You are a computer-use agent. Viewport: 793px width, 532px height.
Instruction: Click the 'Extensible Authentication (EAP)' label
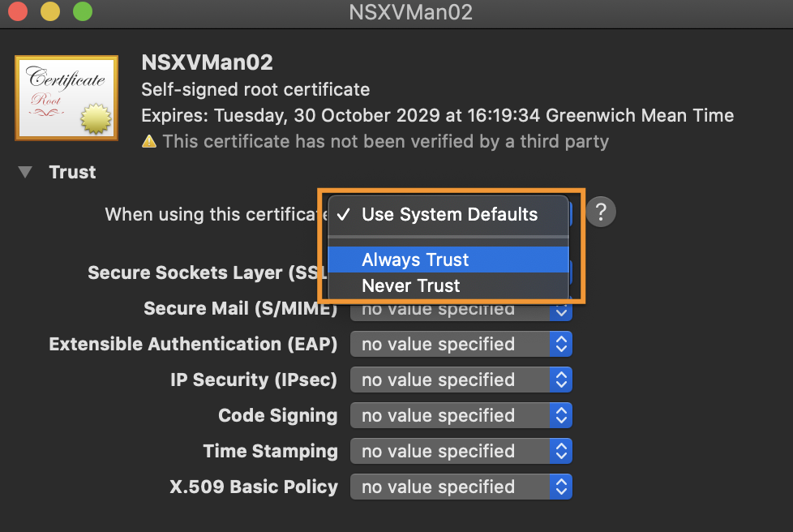click(193, 345)
